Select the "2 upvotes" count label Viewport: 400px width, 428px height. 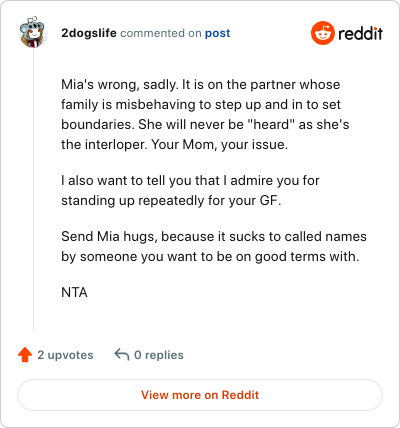[x=65, y=355]
